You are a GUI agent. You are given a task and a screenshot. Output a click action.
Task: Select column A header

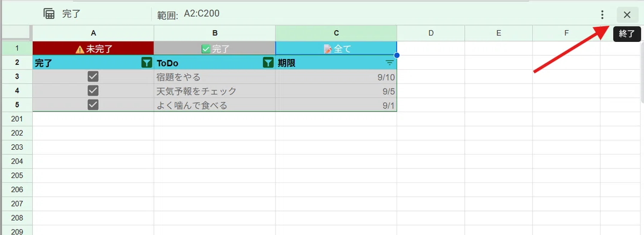(x=93, y=33)
